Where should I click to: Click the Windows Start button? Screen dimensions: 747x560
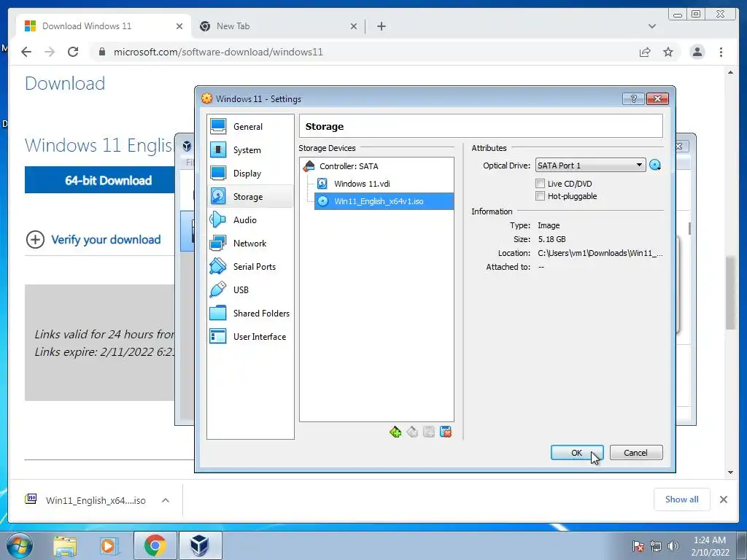pos(19,545)
